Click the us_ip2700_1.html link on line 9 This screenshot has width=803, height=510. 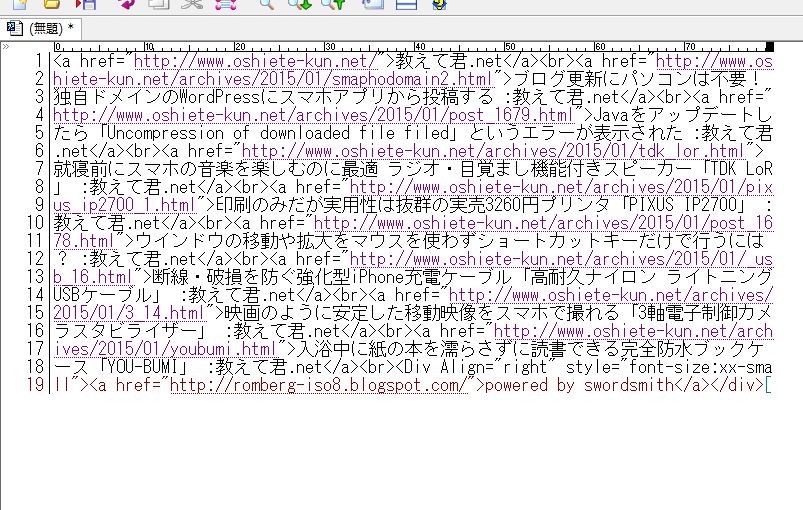[125, 205]
